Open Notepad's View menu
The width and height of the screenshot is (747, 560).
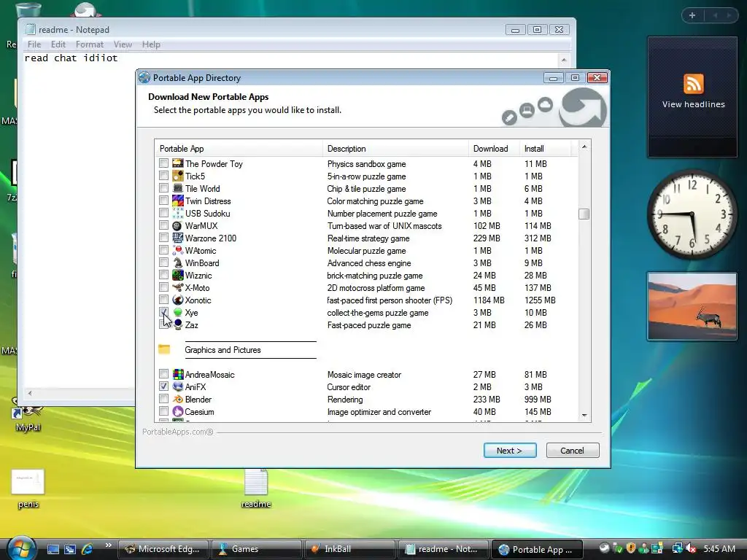point(123,44)
